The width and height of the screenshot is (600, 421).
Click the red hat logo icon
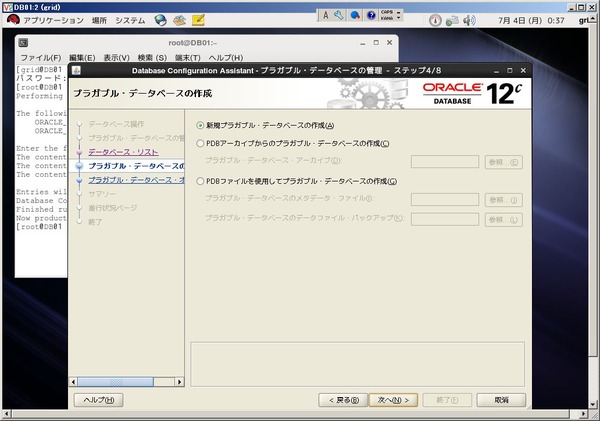13,20
